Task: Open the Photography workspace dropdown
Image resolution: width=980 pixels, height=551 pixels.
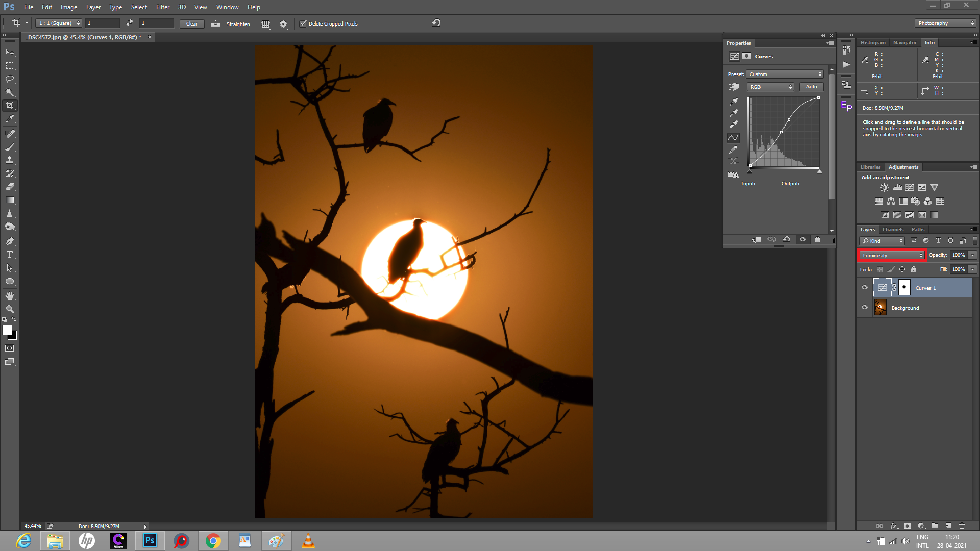Action: (945, 23)
